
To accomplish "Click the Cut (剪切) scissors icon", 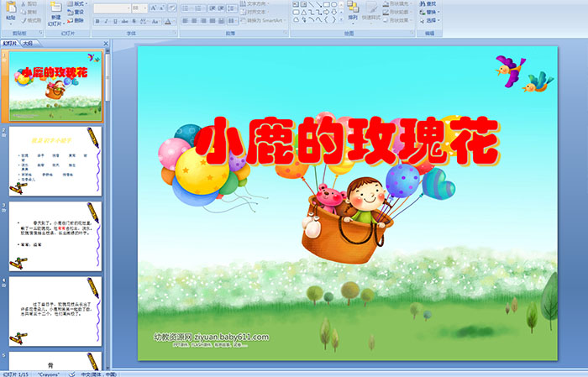I will coord(24,3).
